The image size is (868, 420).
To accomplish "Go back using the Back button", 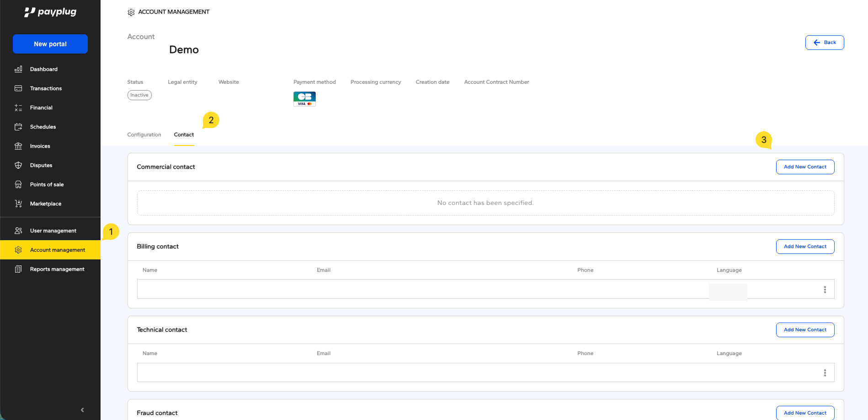I will tap(824, 43).
